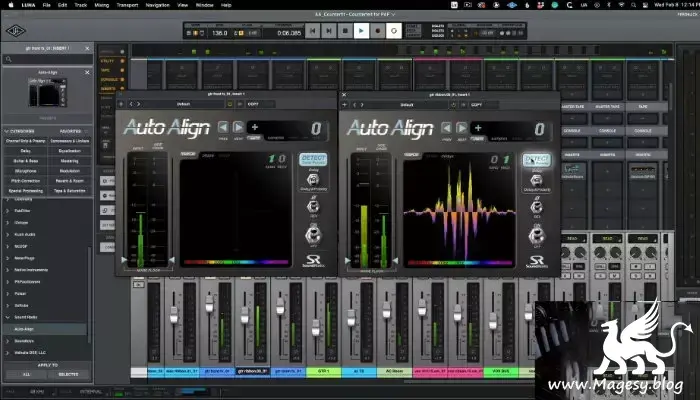
Task: Click the Record button in transport
Action: click(x=378, y=31)
